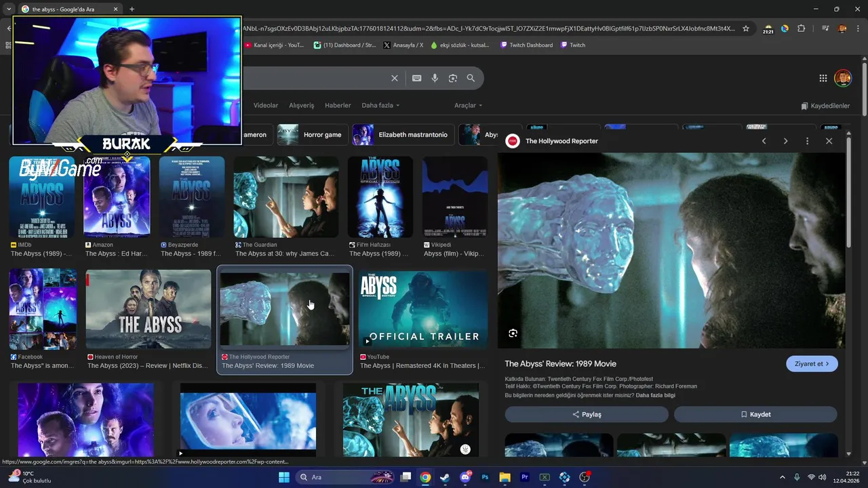This screenshot has width=868, height=488.
Task: Open ekşi sözlük bookmark
Action: pyautogui.click(x=460, y=45)
